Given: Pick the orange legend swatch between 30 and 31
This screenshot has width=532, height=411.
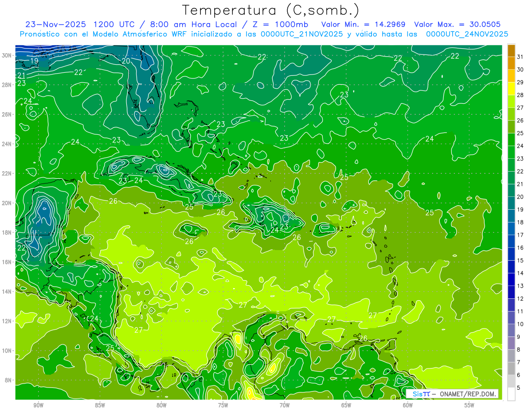Looking at the screenshot, I should click(511, 63).
